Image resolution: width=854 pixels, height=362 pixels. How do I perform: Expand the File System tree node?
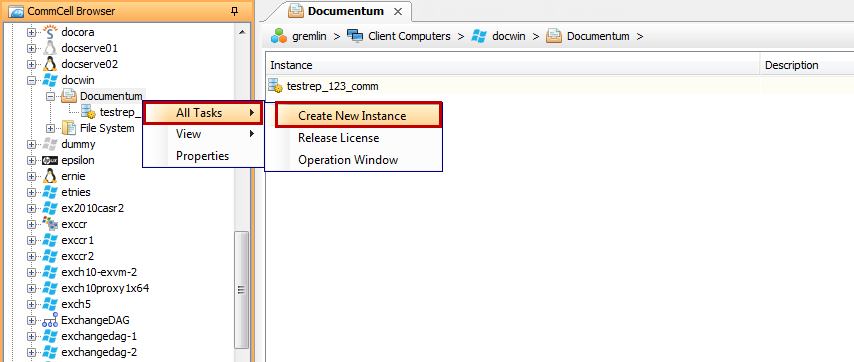pyautogui.click(x=51, y=128)
